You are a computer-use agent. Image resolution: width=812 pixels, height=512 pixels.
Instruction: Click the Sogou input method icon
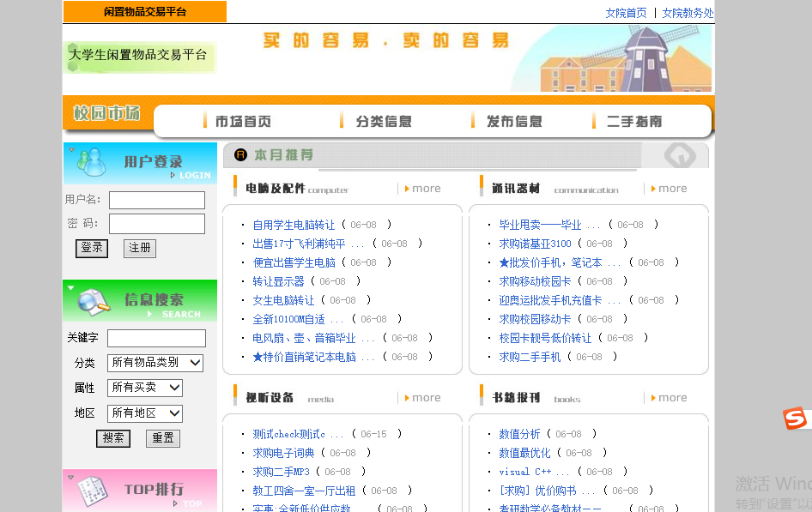click(x=795, y=419)
